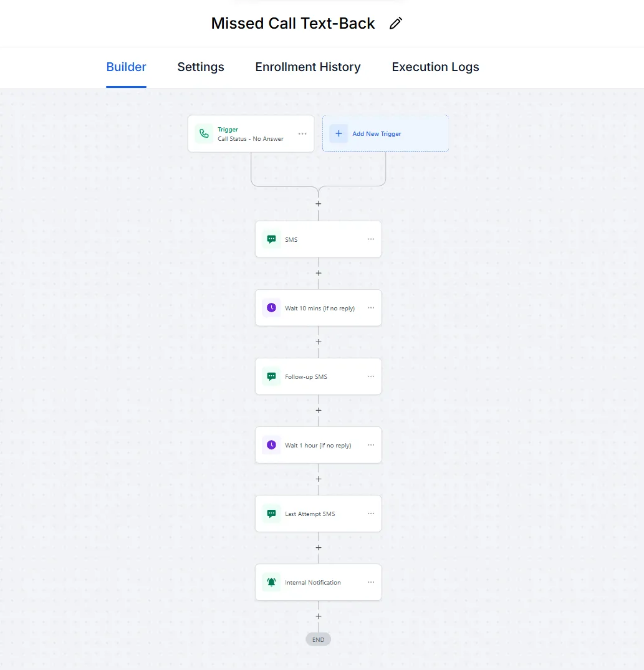Screen dimensions: 644x670
Task: Click the clock icon on Wait 1 hour step
Action: [x=271, y=445]
